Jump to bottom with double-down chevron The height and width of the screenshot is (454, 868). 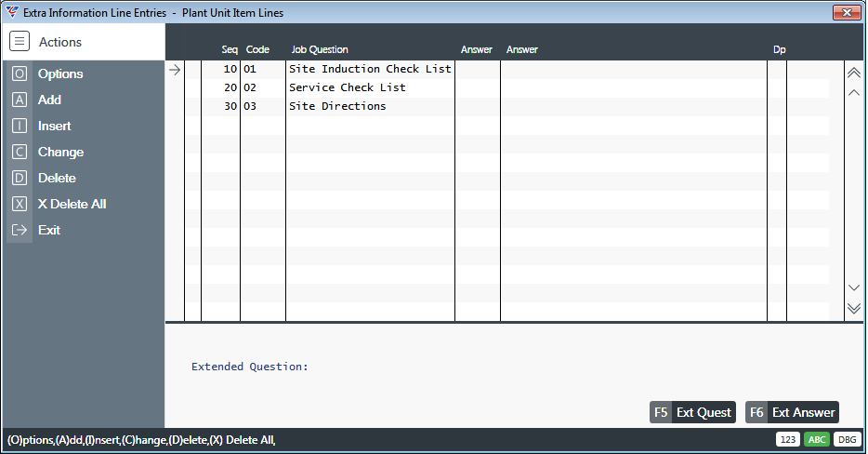(854, 308)
